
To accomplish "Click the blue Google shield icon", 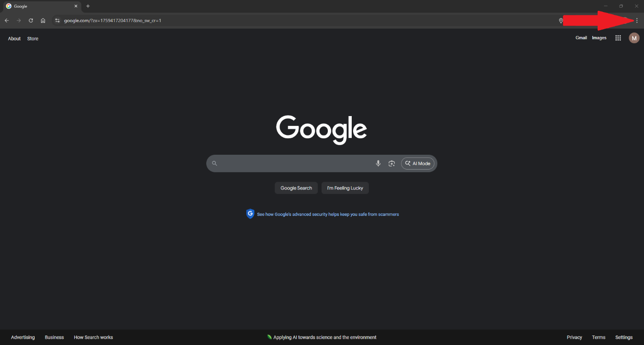I will pyautogui.click(x=250, y=214).
